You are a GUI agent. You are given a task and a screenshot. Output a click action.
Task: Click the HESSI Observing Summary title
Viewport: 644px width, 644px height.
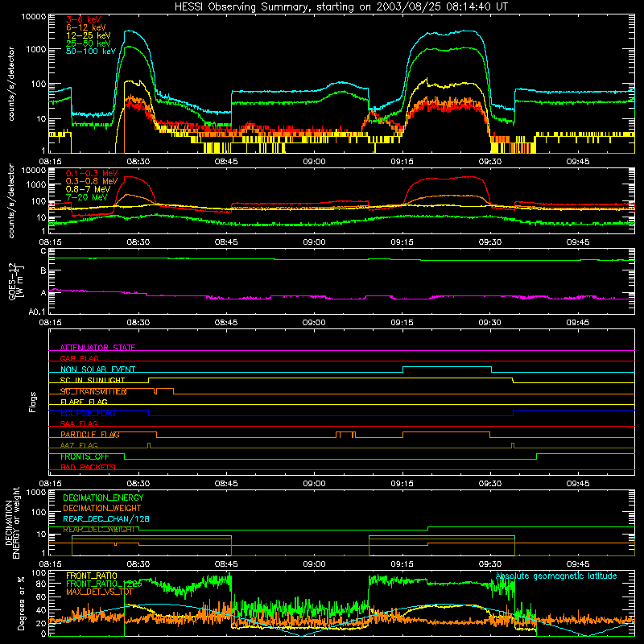[341, 7]
